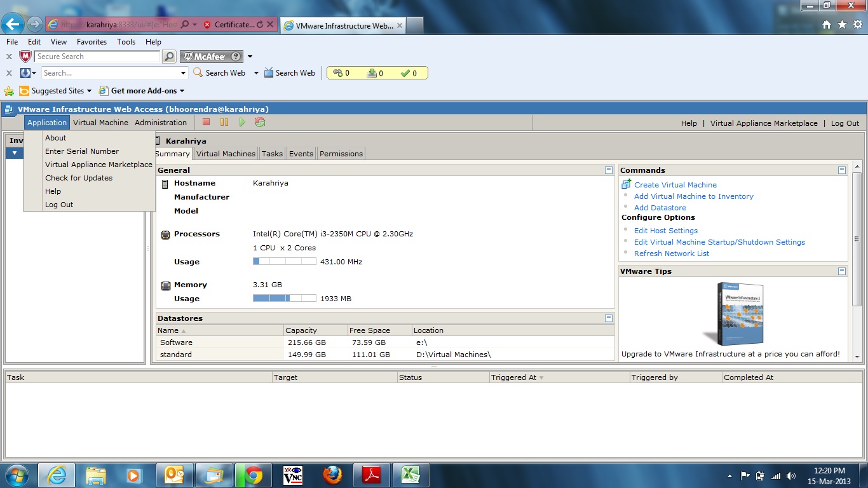Click the Hostname server icon

tap(165, 184)
